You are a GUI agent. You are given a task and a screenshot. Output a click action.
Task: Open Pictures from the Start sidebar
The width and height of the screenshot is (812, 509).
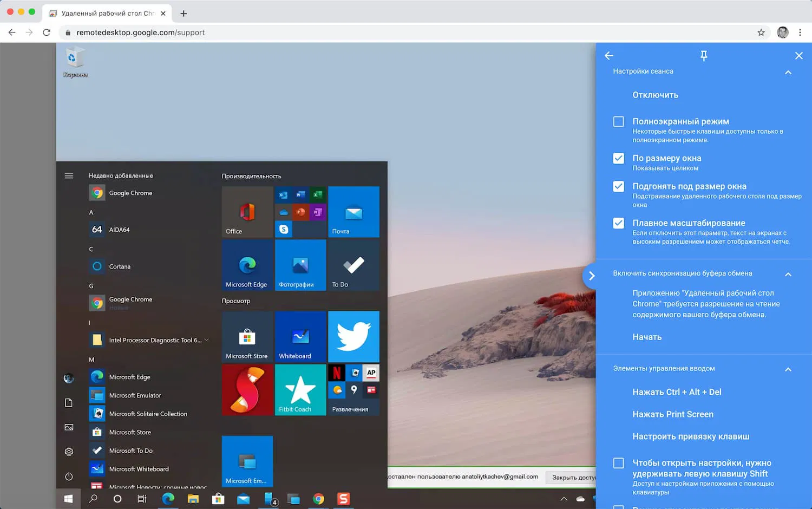(x=69, y=427)
